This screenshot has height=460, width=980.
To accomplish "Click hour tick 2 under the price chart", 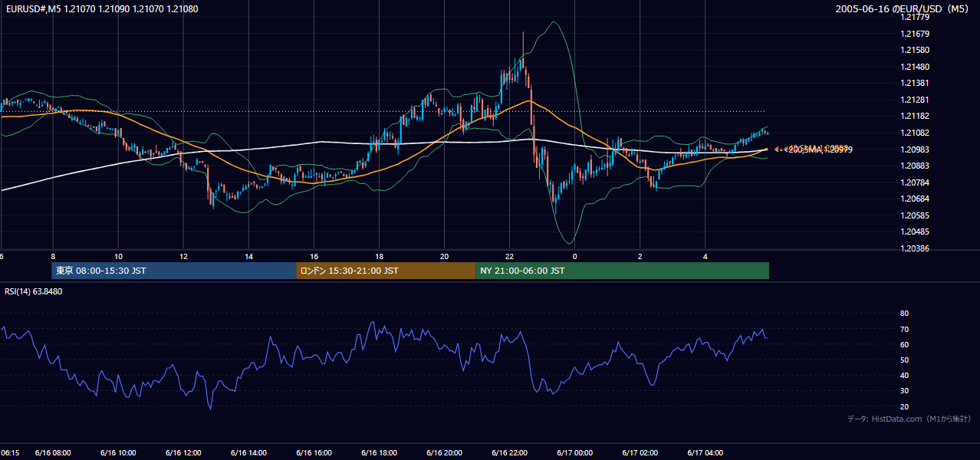I will 640,256.
